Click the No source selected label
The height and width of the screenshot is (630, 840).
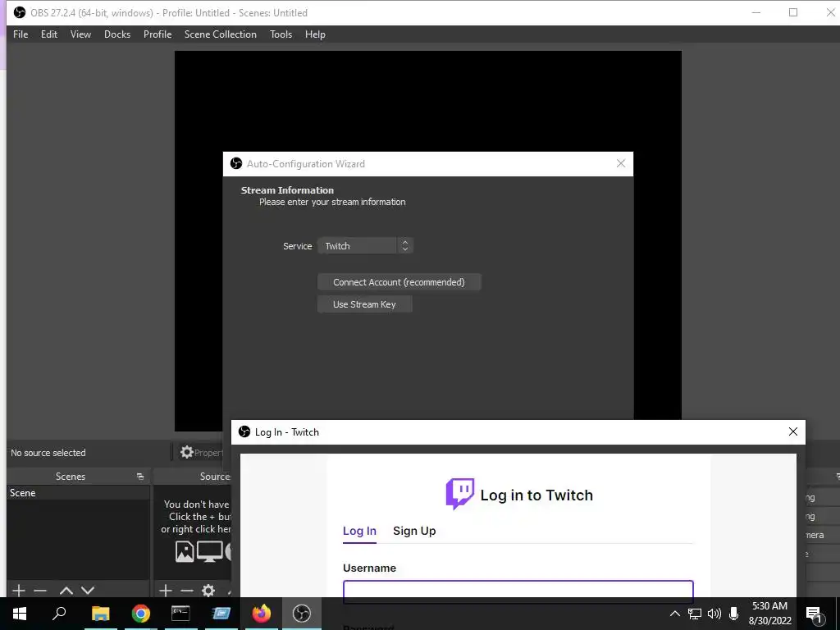pyautogui.click(x=48, y=453)
